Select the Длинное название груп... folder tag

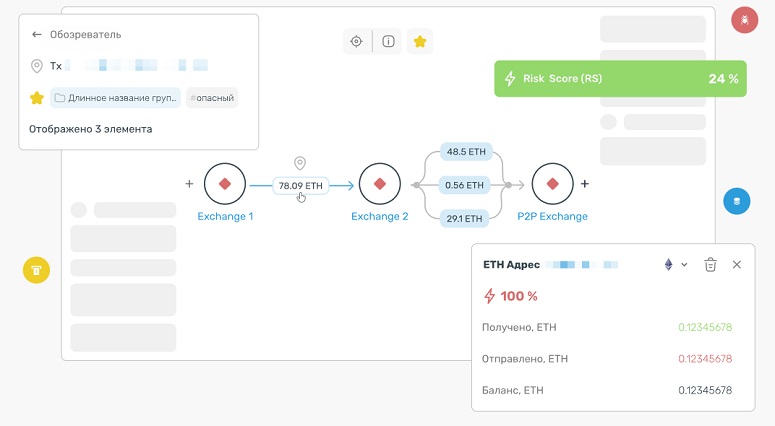coord(115,98)
